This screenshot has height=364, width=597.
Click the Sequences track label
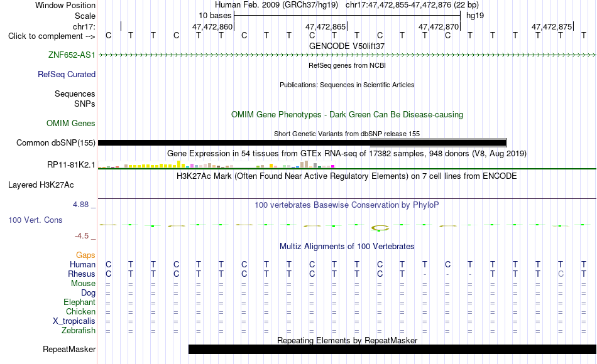[75, 94]
